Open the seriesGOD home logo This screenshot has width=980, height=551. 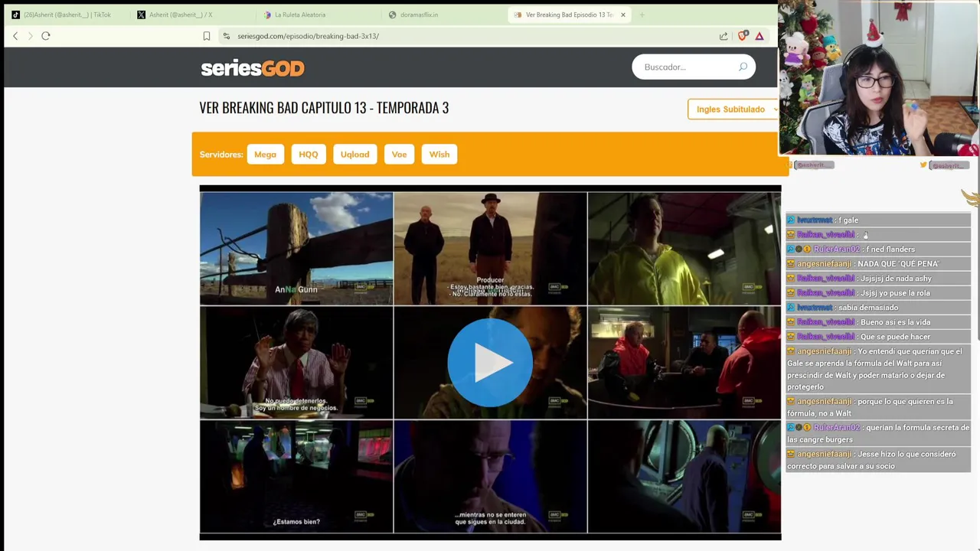(x=253, y=68)
